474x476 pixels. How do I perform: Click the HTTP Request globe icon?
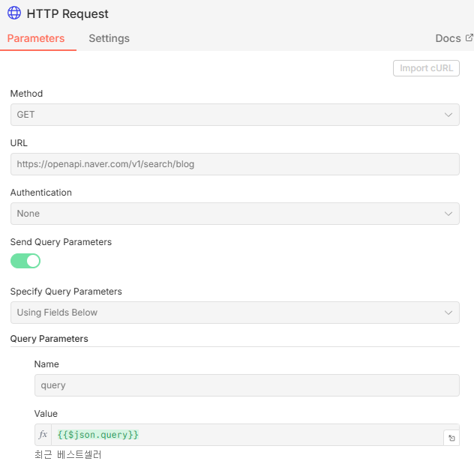(x=14, y=13)
